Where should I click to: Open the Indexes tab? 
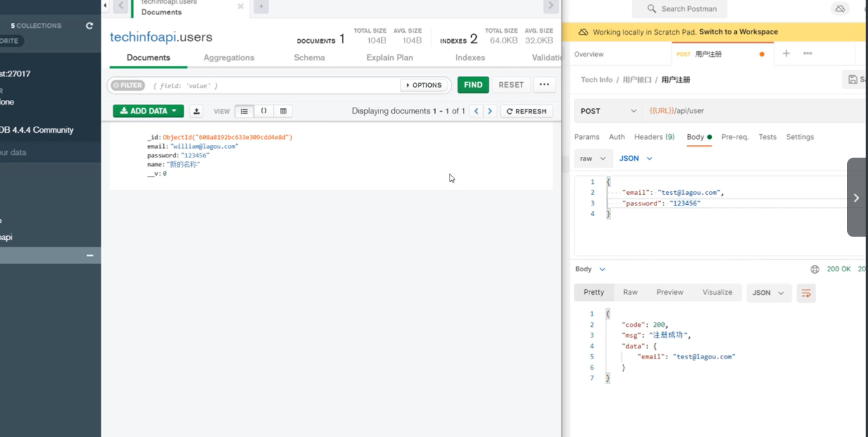(x=470, y=58)
